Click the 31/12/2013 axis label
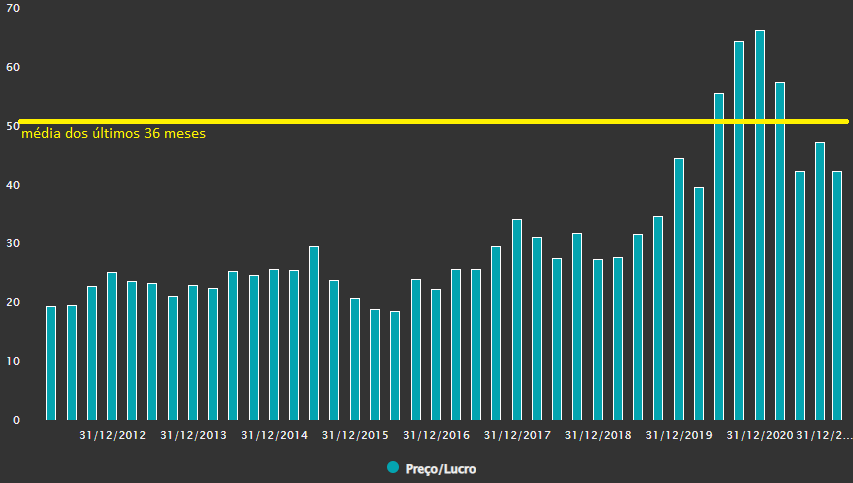 coord(193,435)
